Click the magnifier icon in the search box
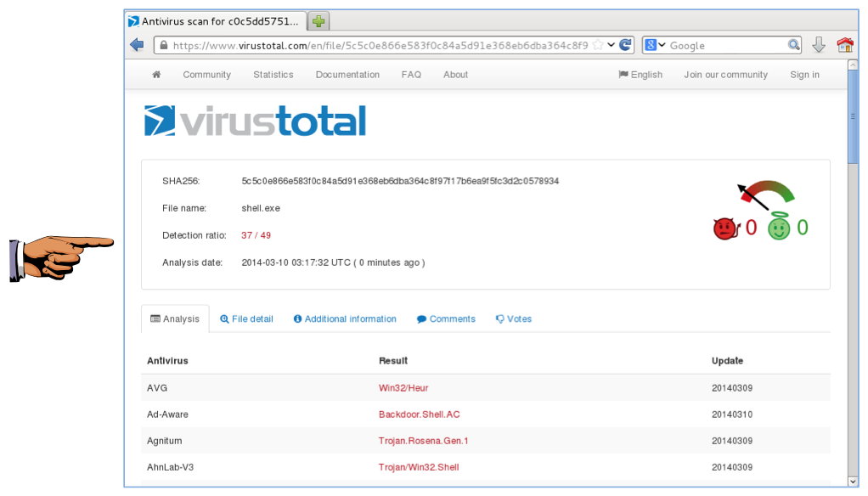The width and height of the screenshot is (868, 496). tap(794, 45)
